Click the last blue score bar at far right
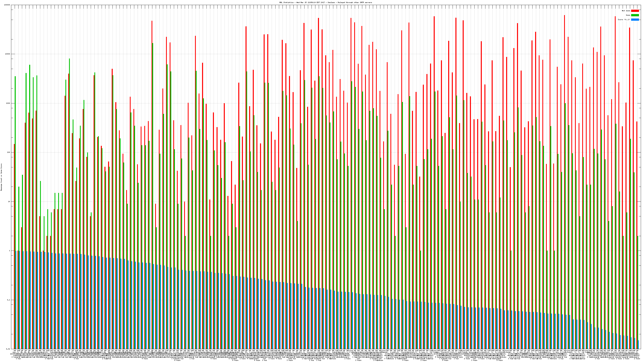 tap(638, 345)
